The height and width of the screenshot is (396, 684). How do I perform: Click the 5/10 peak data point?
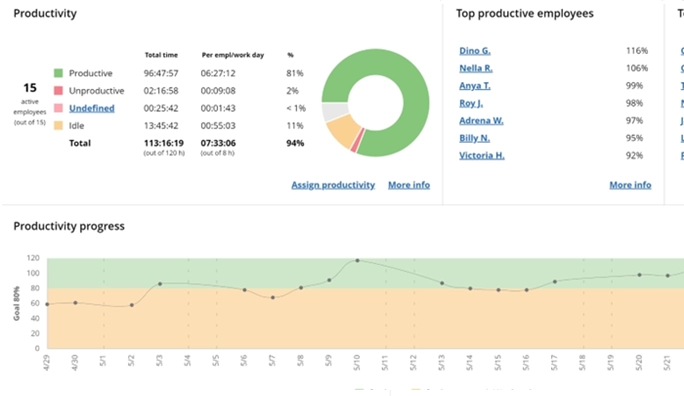357,260
